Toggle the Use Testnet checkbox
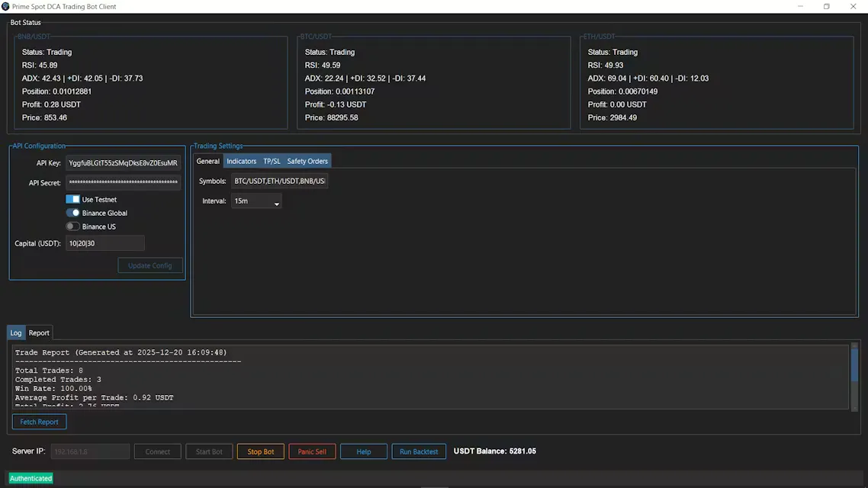This screenshot has height=488, width=868. pos(72,199)
